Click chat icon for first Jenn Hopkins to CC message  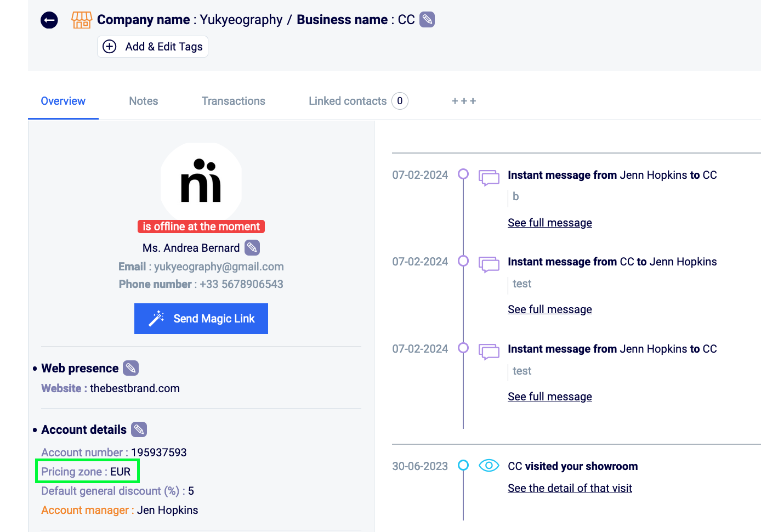tap(489, 178)
